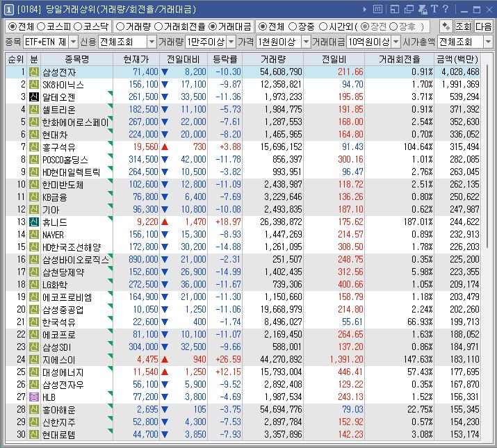Click teal market badge icon for 휴니드
The width and height of the screenshot is (497, 448).
coord(34,222)
